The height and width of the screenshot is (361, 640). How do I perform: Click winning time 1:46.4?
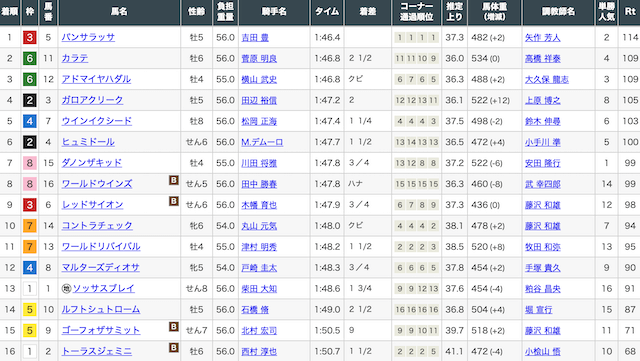327,38
